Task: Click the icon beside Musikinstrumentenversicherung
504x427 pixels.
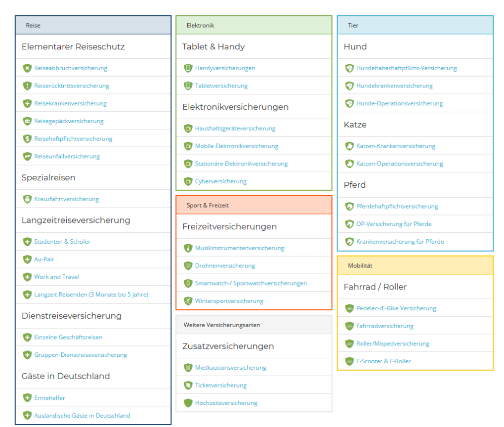Action: pos(188,248)
